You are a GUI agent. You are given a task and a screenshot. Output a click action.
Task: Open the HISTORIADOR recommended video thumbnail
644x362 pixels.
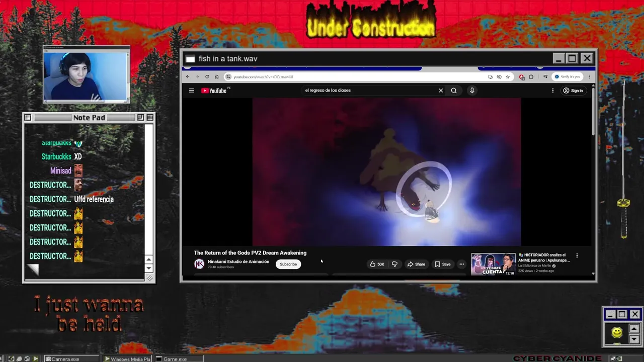(x=493, y=264)
